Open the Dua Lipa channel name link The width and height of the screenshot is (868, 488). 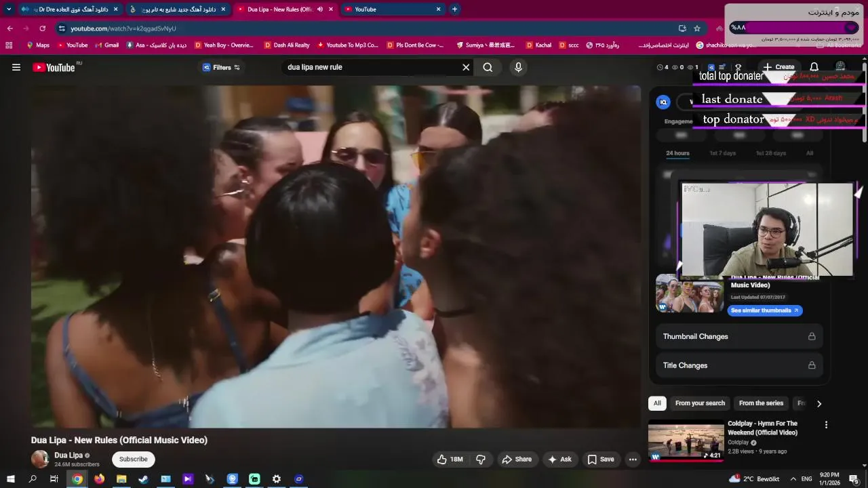point(68,455)
